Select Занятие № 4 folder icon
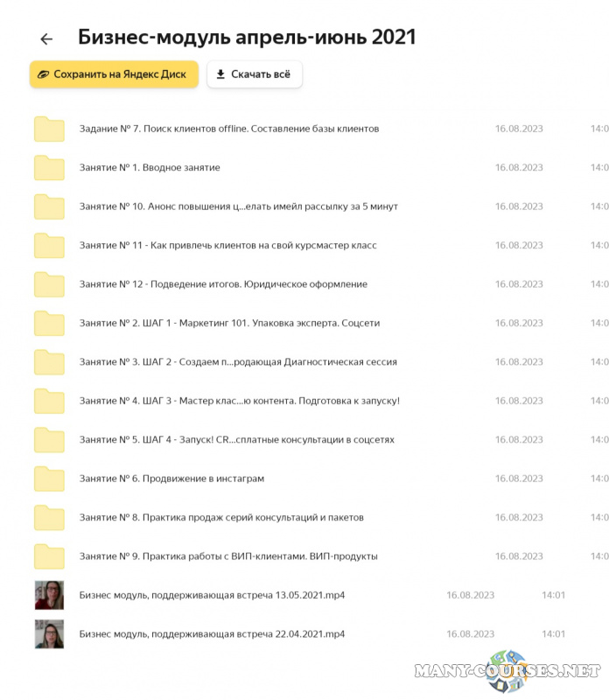 [x=49, y=401]
